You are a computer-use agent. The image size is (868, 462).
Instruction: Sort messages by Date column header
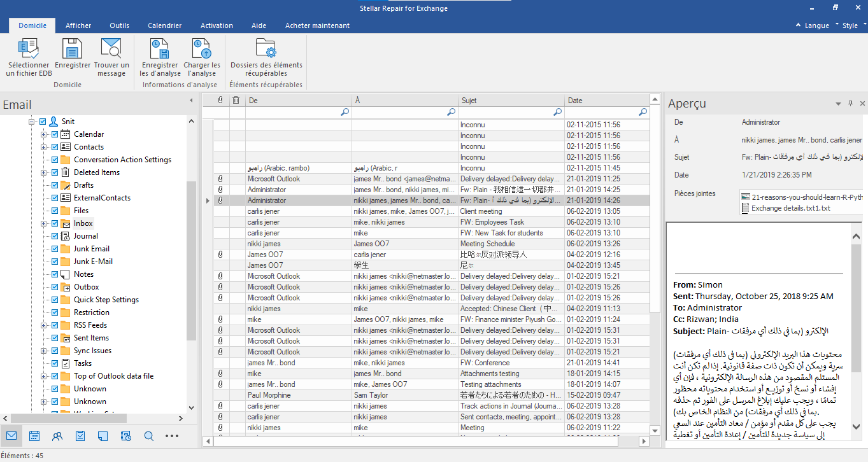coord(607,100)
